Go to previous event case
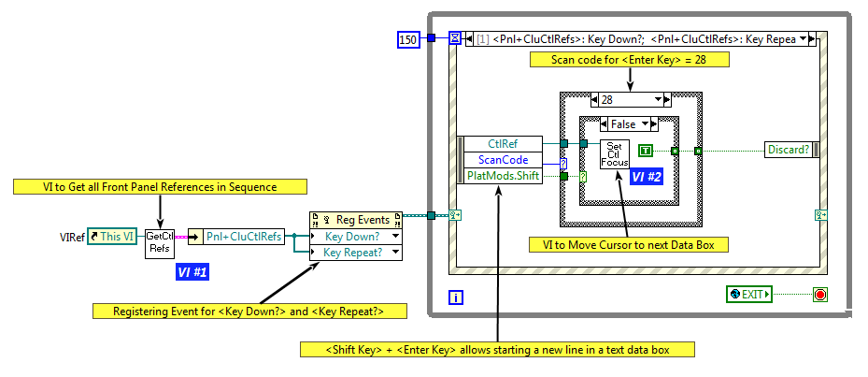This screenshot has height=377, width=868. (470, 39)
